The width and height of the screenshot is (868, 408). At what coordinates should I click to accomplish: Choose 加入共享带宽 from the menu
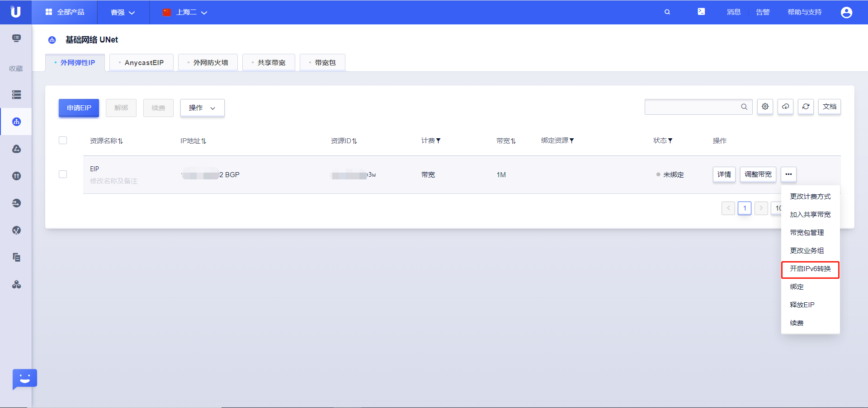coord(810,215)
